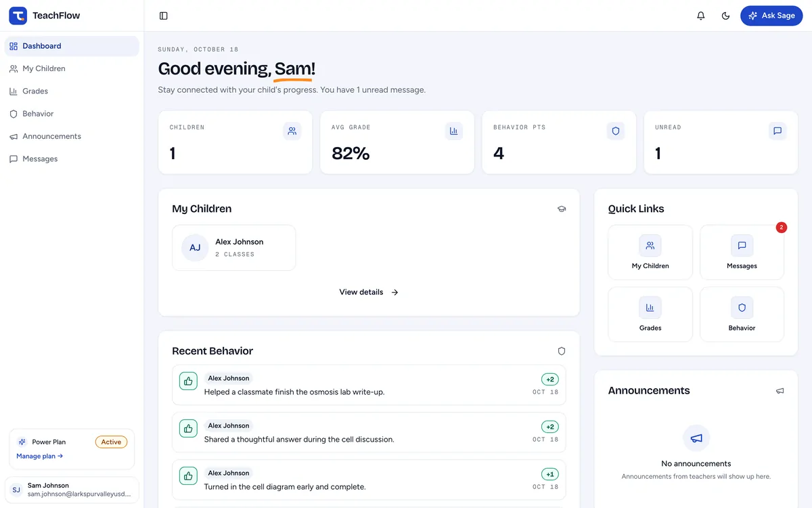Click the Children stat card people icon
Image resolution: width=812 pixels, height=508 pixels.
(292, 131)
